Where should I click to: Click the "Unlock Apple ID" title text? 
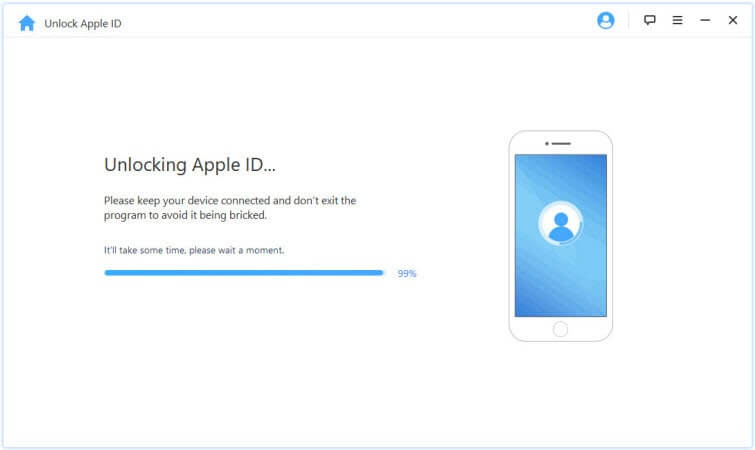click(x=83, y=24)
